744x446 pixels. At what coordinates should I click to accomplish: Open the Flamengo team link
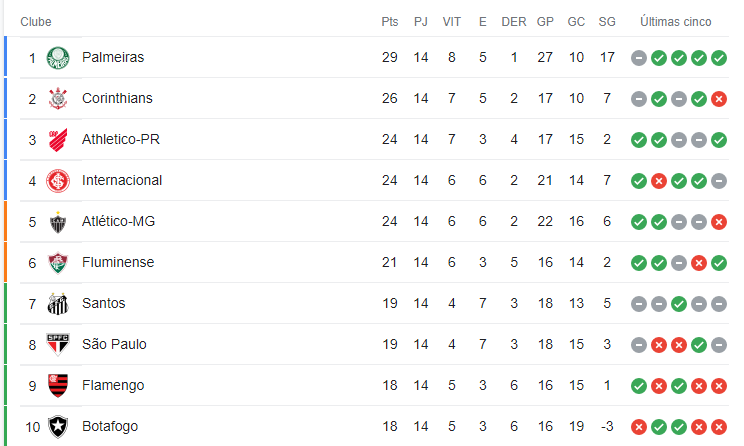pos(113,385)
